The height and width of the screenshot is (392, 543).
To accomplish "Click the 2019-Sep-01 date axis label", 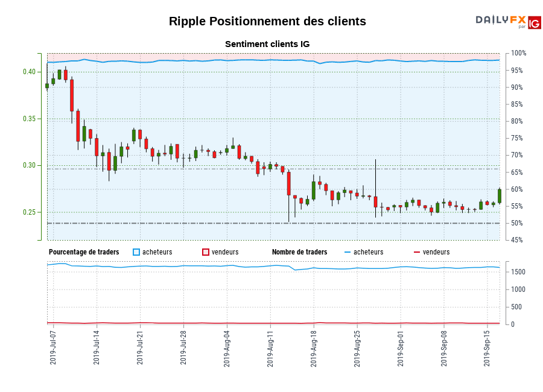I will pos(401,349).
